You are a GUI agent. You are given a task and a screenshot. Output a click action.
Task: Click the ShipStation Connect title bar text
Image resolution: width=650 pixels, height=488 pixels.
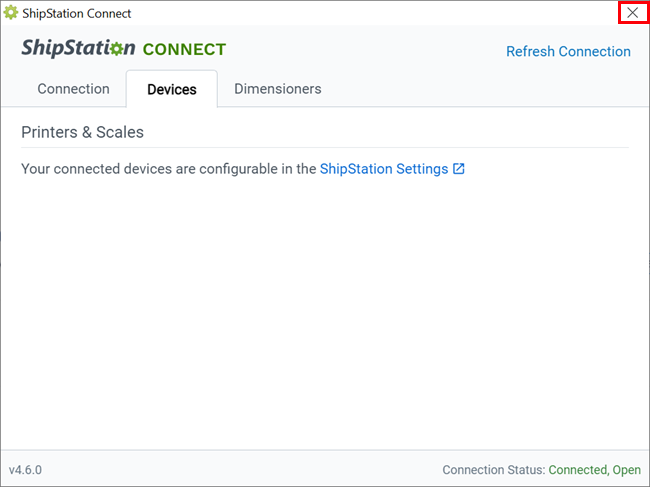(77, 13)
